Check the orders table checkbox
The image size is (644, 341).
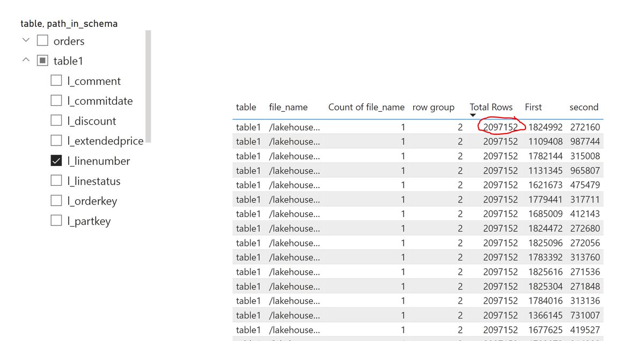[42, 41]
